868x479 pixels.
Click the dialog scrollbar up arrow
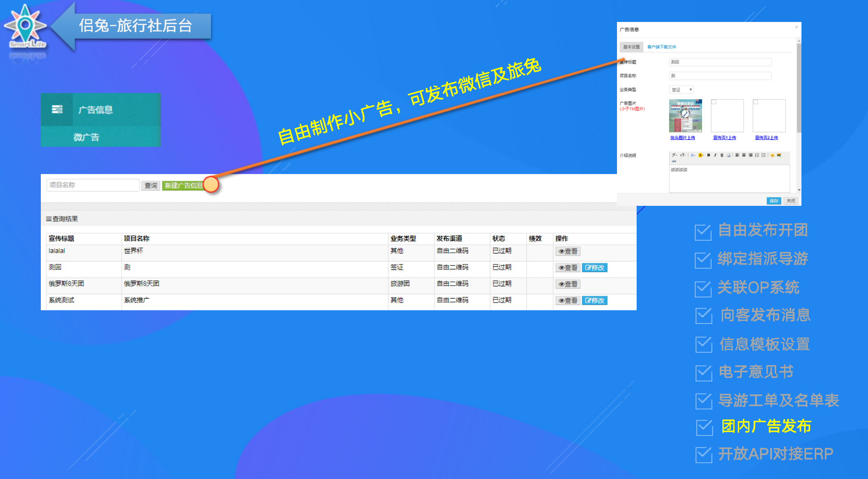pyautogui.click(x=799, y=40)
